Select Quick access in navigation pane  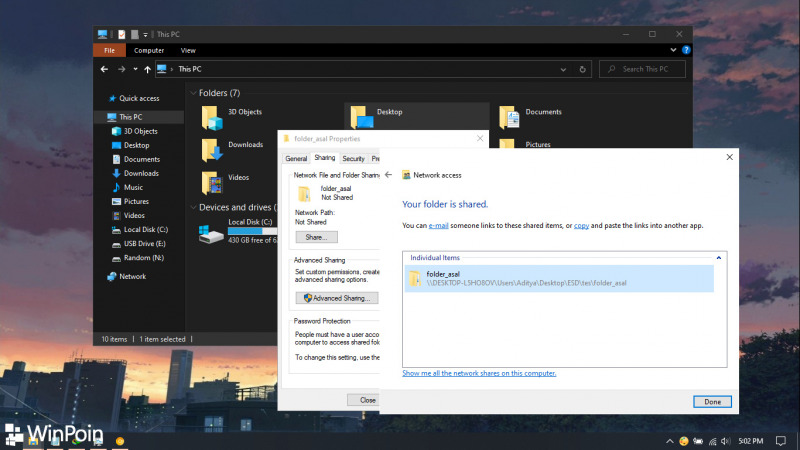139,98
